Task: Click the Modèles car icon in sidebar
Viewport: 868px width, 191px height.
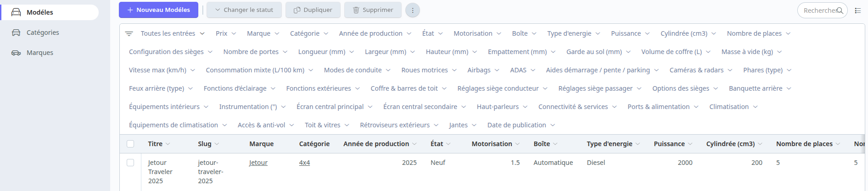Action: click(16, 12)
